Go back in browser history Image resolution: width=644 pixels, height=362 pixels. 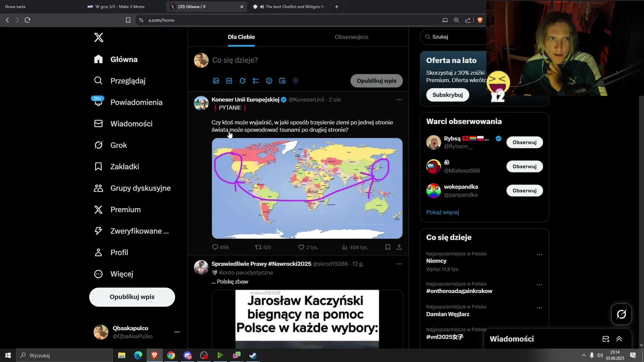(x=7, y=20)
